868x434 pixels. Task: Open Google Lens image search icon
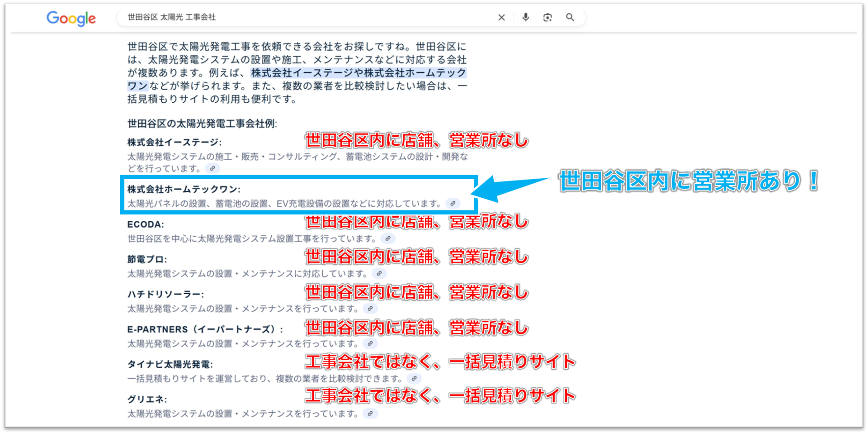pos(547,17)
